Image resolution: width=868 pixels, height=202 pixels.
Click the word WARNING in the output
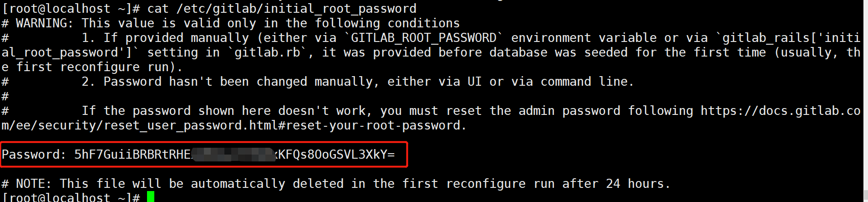[x=44, y=23]
